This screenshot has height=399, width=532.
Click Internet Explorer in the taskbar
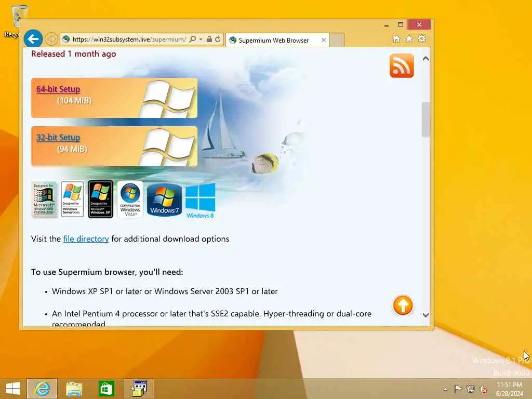pos(42,389)
